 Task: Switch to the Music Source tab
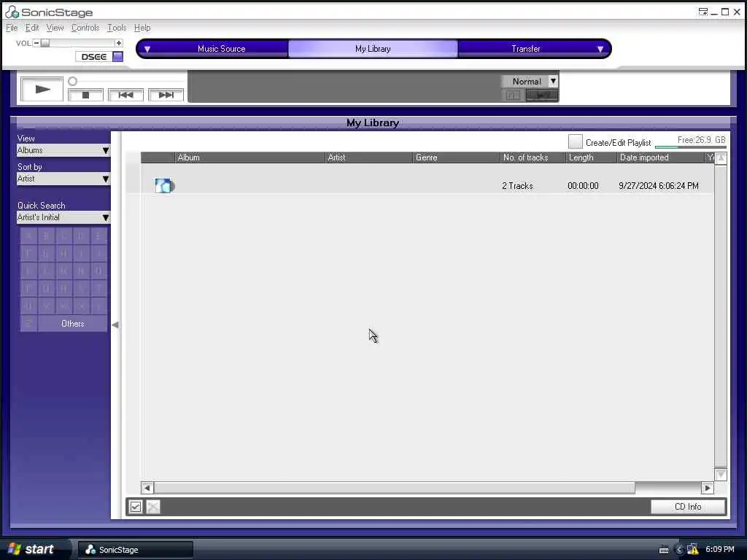[222, 49]
